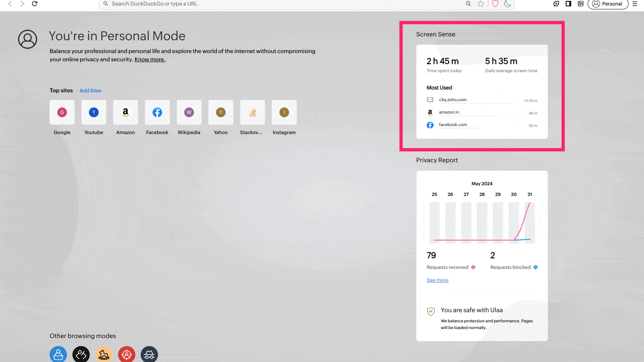The width and height of the screenshot is (644, 362).
Task: Click the Know more link
Action: [x=150, y=59]
